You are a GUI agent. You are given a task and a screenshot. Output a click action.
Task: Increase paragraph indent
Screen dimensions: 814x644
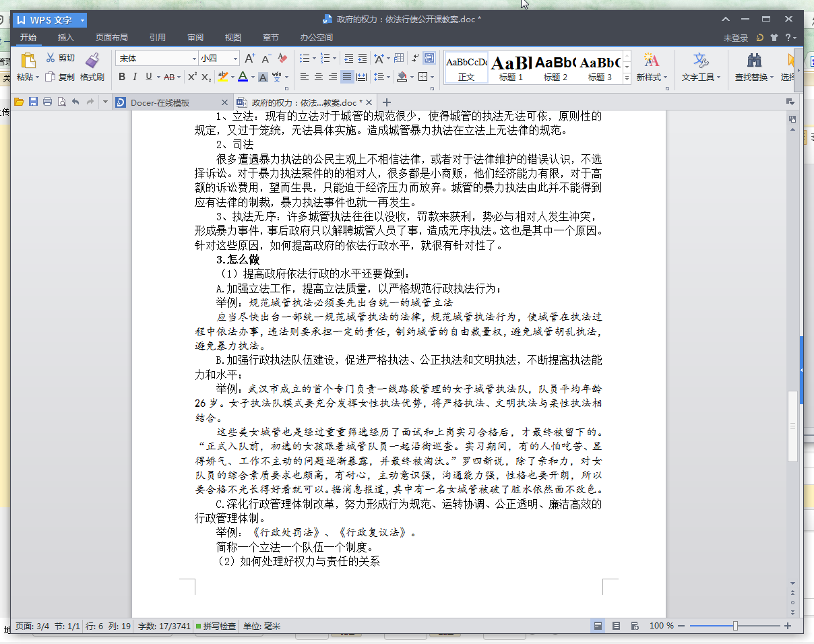[x=363, y=59]
